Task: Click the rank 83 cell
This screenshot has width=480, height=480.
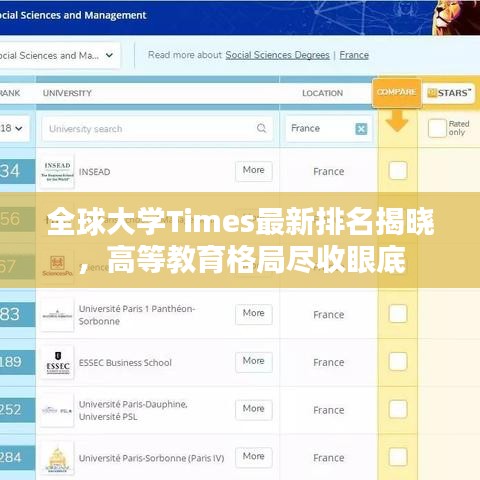Action: tap(17, 314)
